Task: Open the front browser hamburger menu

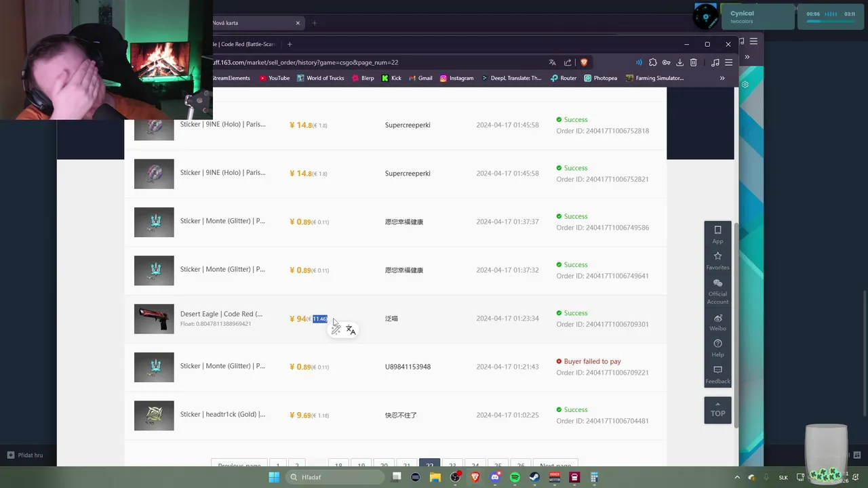Action: tap(729, 62)
